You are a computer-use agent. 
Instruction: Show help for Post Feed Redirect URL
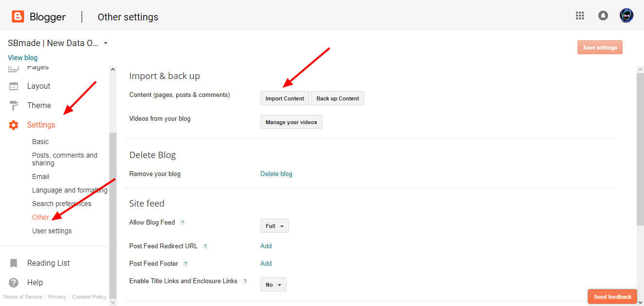pyautogui.click(x=205, y=246)
